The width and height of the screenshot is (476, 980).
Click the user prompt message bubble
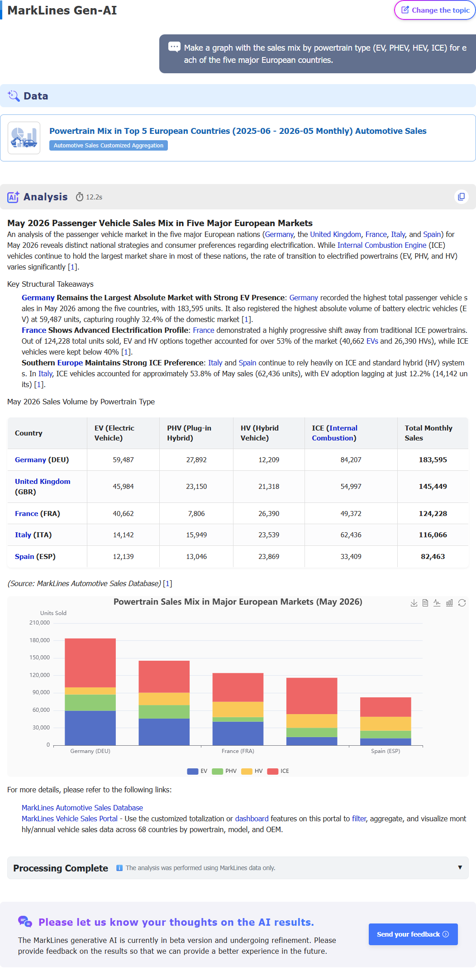click(318, 54)
